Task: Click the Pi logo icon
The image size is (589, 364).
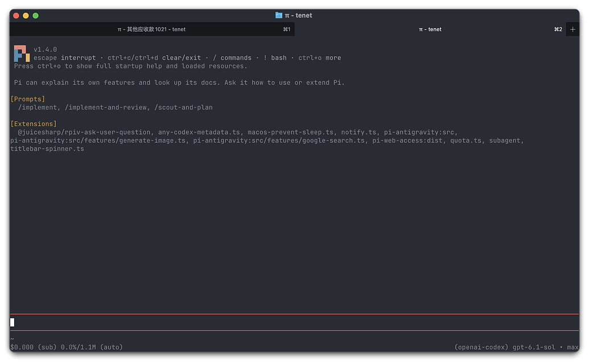Action: [x=22, y=53]
